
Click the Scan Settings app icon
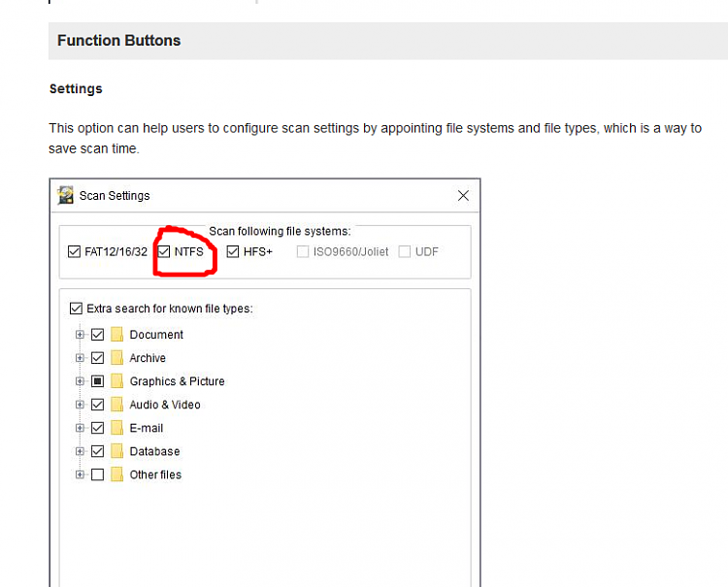pos(65,195)
